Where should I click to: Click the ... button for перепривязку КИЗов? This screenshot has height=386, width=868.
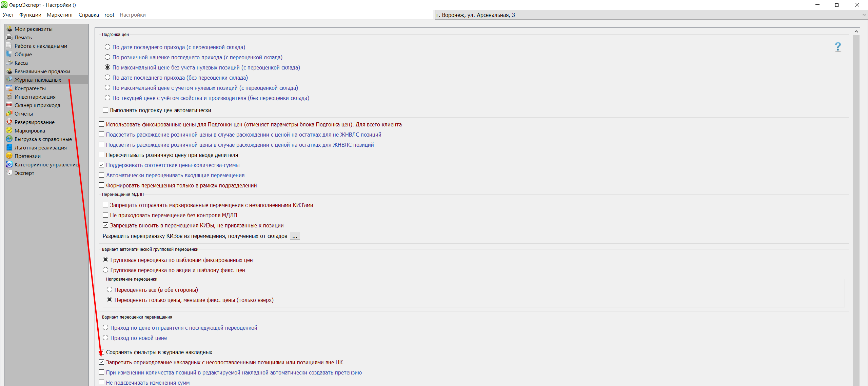[295, 236]
